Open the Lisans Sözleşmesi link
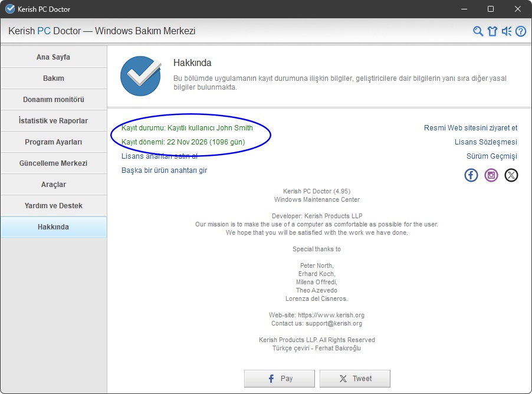The image size is (532, 394). (485, 142)
